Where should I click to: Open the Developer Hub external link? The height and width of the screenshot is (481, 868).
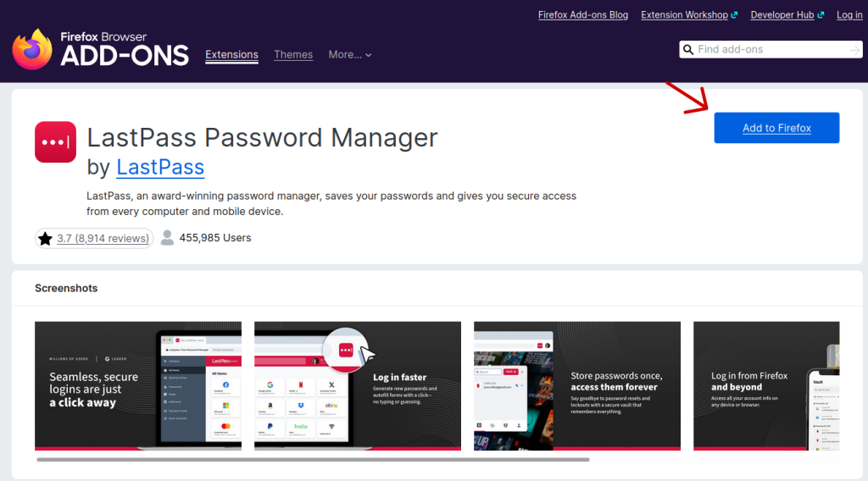click(x=787, y=15)
